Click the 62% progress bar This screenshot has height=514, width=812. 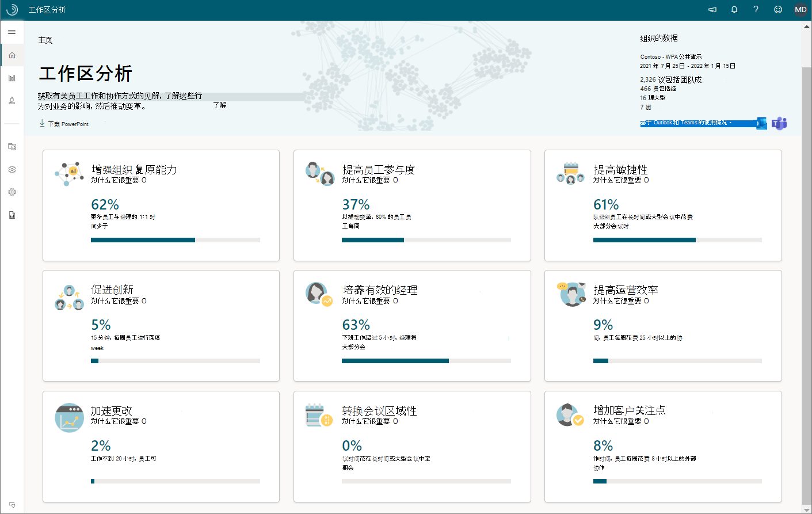[x=176, y=240]
